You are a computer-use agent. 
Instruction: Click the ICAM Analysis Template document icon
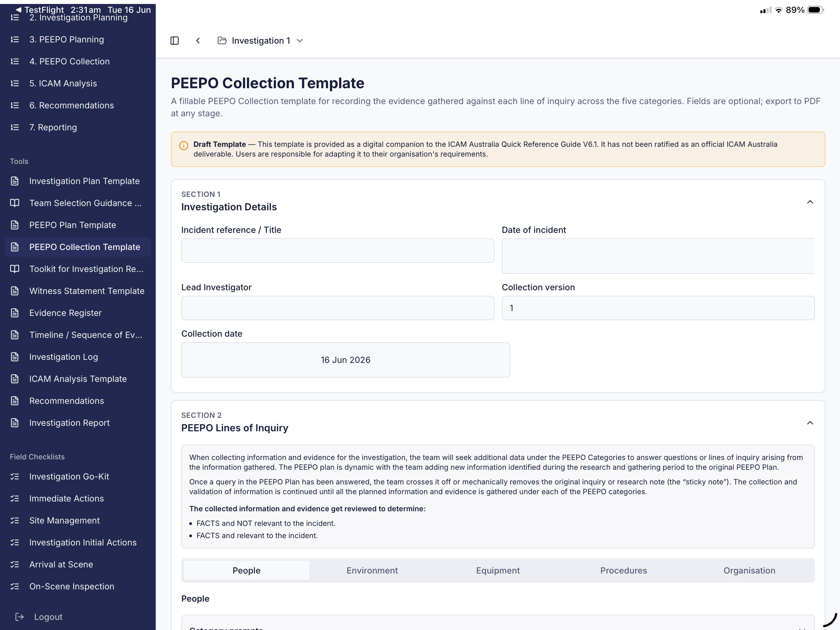[15, 379]
